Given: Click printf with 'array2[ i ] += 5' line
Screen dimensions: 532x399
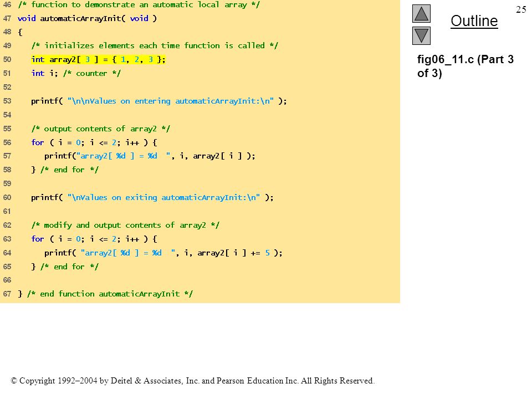Looking at the screenshot, I should [163, 253].
